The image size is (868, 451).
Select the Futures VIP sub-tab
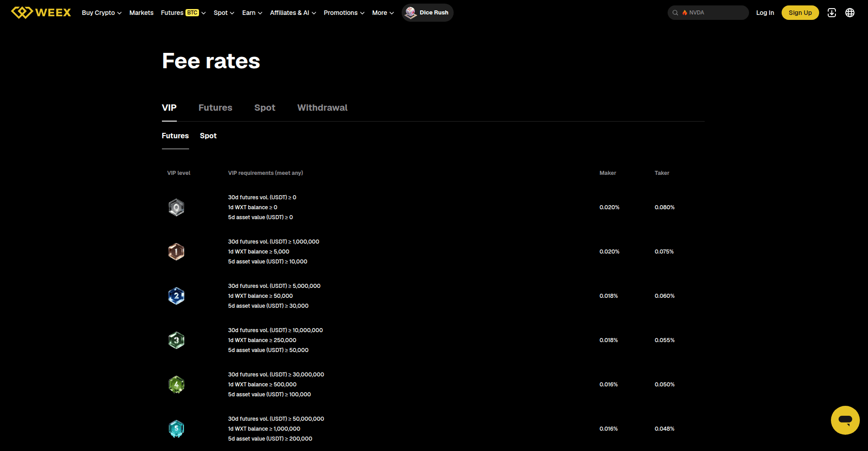tap(175, 136)
